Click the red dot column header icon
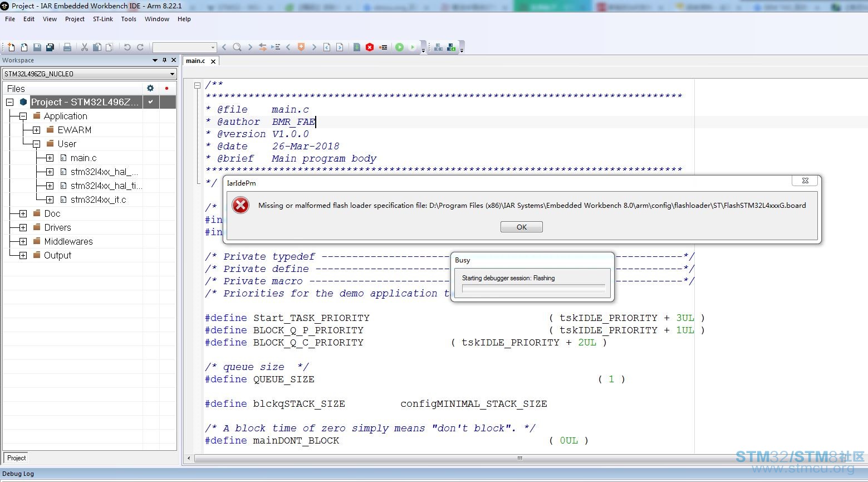This screenshot has height=482, width=868. [166, 88]
